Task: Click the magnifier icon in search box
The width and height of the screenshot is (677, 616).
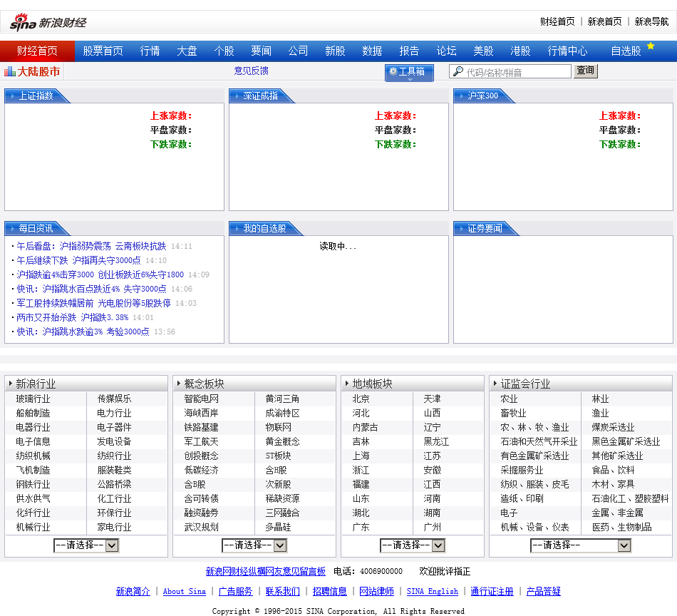Action: tap(458, 71)
